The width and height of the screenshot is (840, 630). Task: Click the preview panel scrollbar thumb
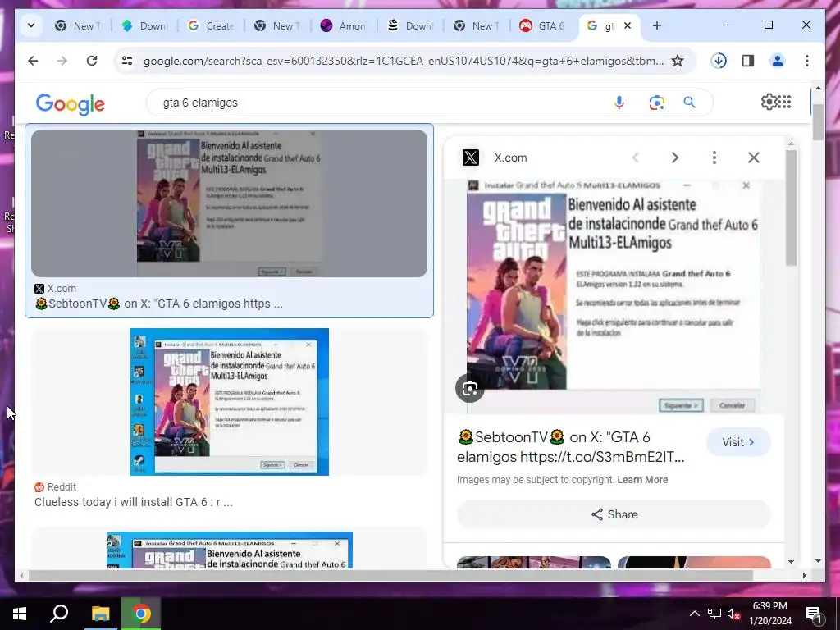click(792, 208)
